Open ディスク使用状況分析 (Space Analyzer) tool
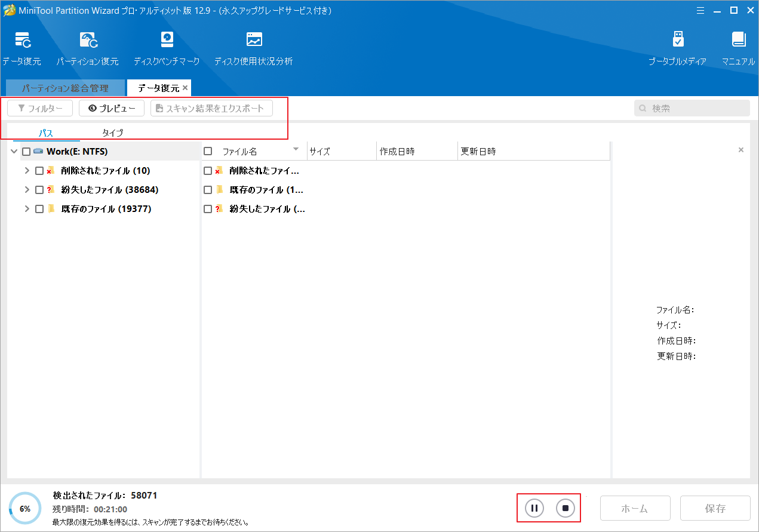Image resolution: width=759 pixels, height=532 pixels. point(254,40)
